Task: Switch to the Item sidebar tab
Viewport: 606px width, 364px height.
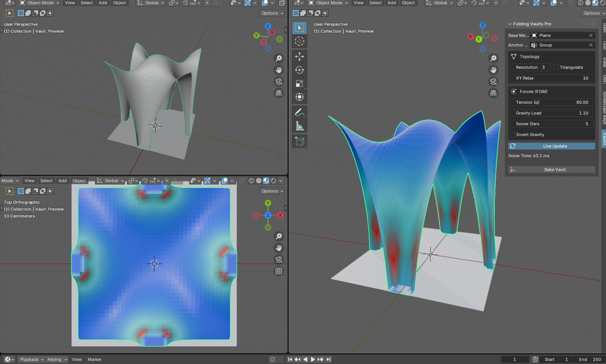Action: pyautogui.click(x=604, y=28)
